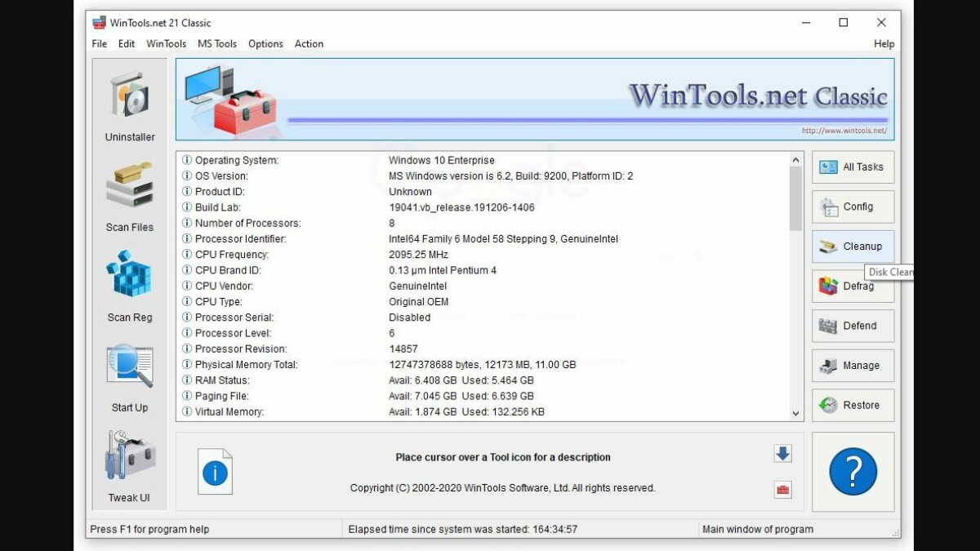Select the Processor Level row label
The image size is (980, 551).
[x=233, y=333]
